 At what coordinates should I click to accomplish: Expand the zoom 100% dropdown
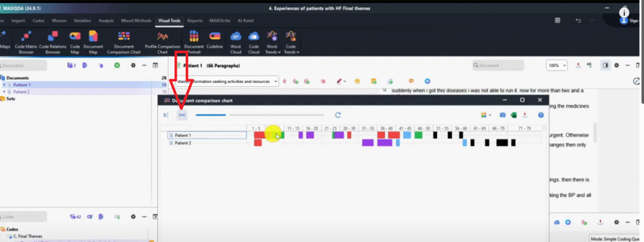(557, 65)
